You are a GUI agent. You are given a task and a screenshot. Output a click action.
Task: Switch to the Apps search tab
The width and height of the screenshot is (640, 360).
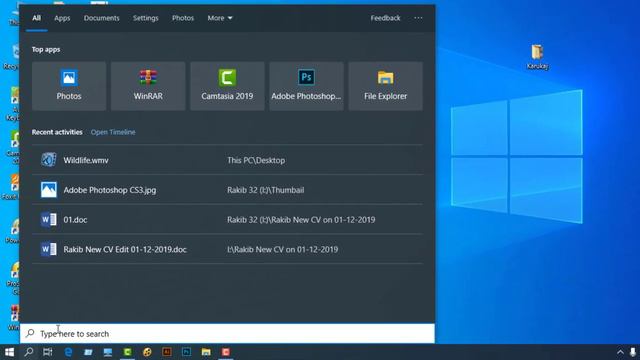tap(62, 18)
